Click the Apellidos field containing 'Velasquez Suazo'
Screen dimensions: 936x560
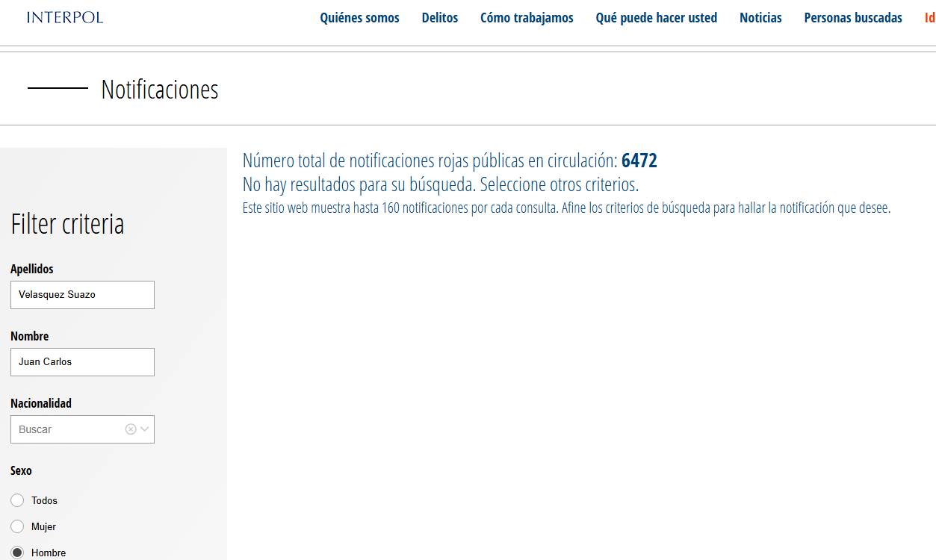[82, 295]
